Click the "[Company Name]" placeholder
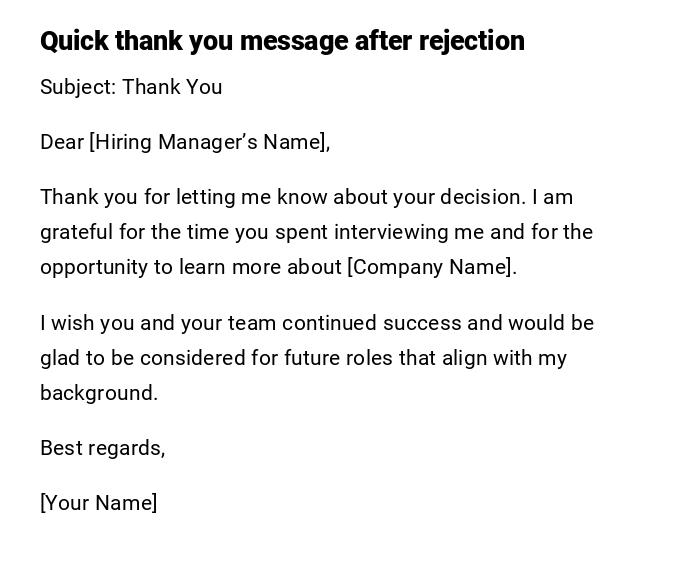Screen dimensions: 700x566 tap(430, 267)
